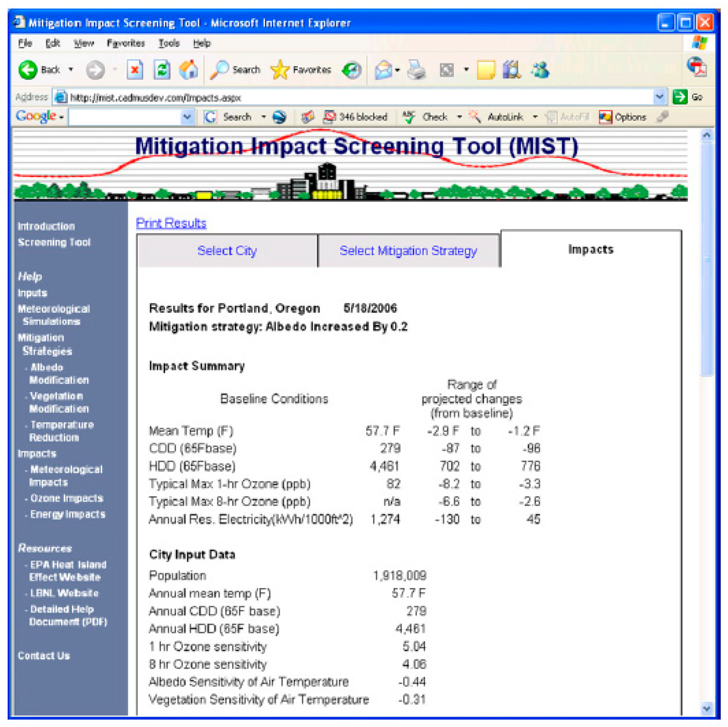Open the Tools menu

(168, 43)
